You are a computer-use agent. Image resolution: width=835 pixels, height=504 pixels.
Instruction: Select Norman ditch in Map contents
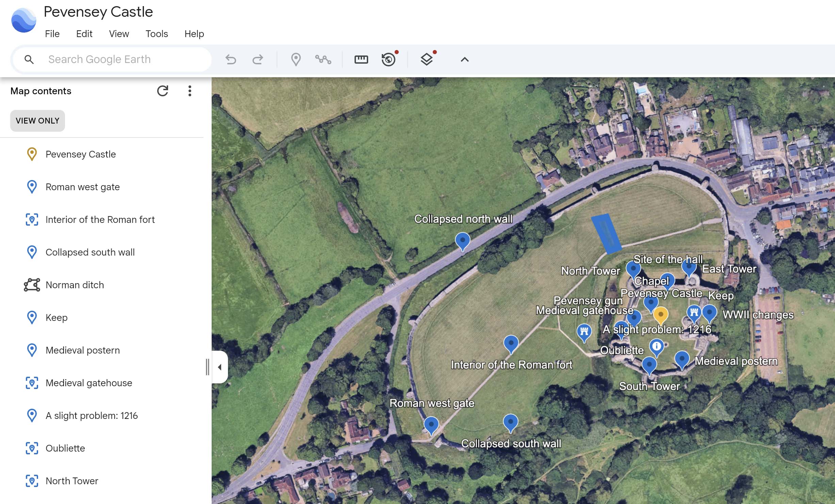click(75, 285)
